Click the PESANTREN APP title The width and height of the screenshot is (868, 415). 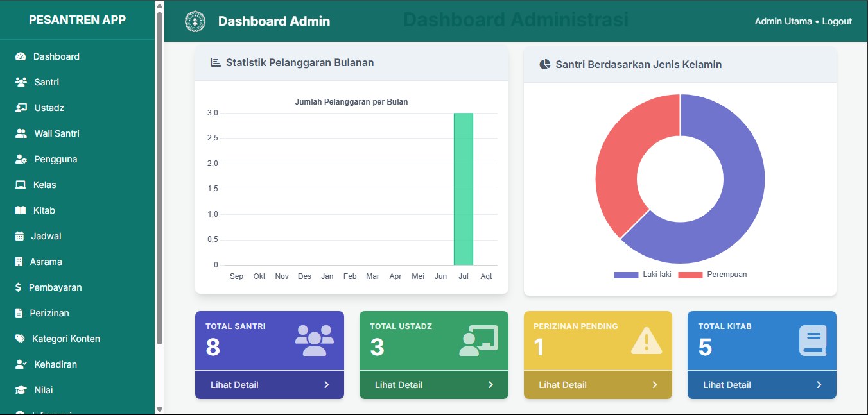pos(77,19)
